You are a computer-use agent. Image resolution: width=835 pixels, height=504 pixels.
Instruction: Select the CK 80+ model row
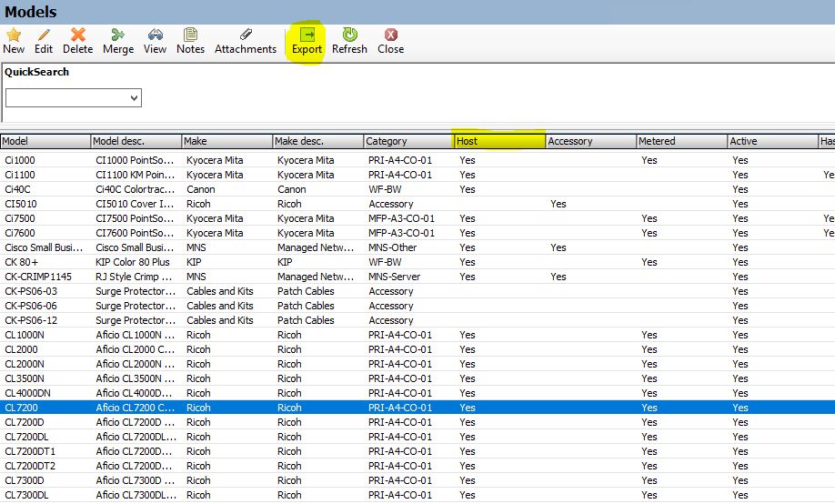click(417, 262)
